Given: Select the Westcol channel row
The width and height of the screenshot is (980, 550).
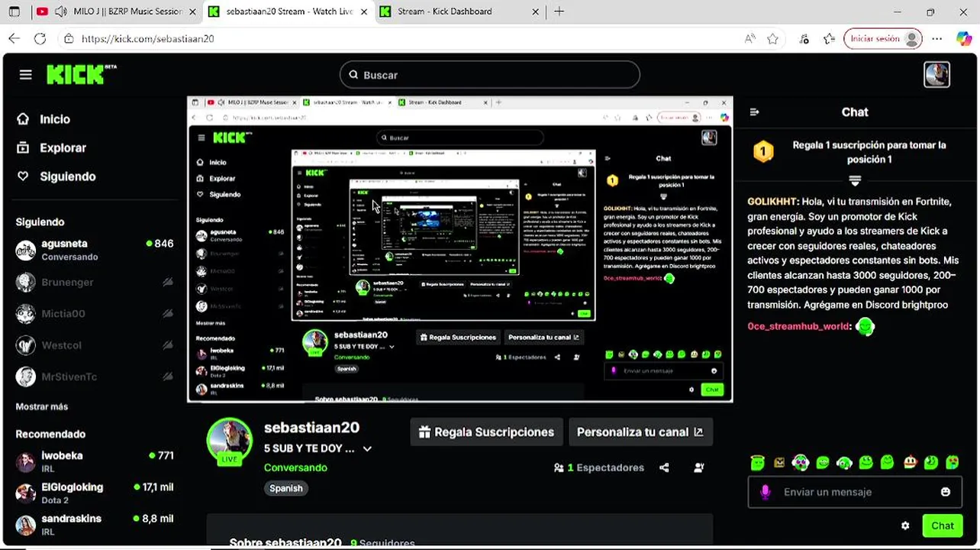Looking at the screenshot, I should click(95, 345).
